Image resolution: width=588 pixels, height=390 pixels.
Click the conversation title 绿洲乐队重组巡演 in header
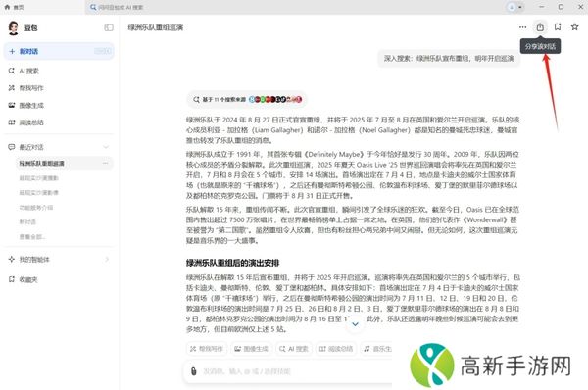(x=156, y=27)
